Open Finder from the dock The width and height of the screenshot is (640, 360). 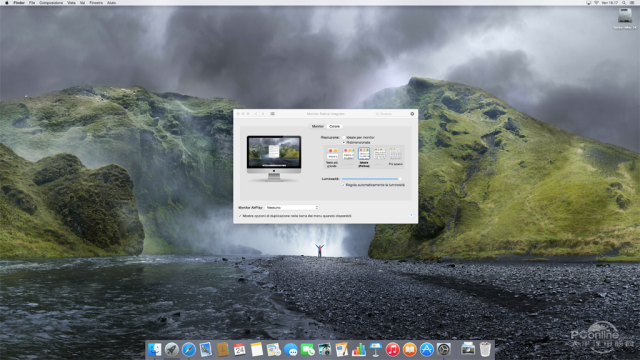154,349
